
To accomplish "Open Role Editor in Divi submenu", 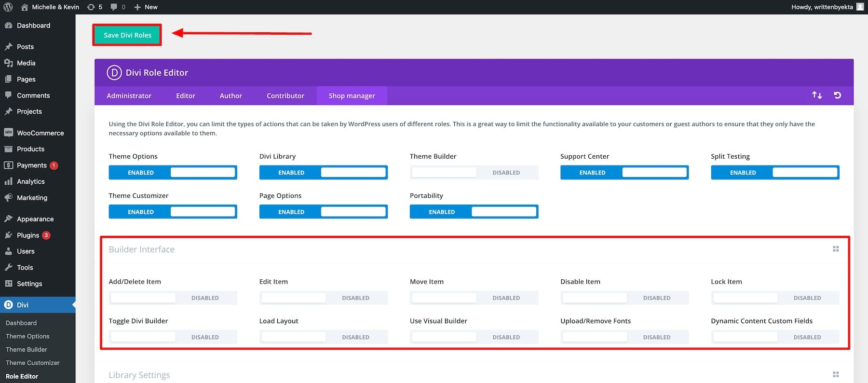I will pos(22,376).
